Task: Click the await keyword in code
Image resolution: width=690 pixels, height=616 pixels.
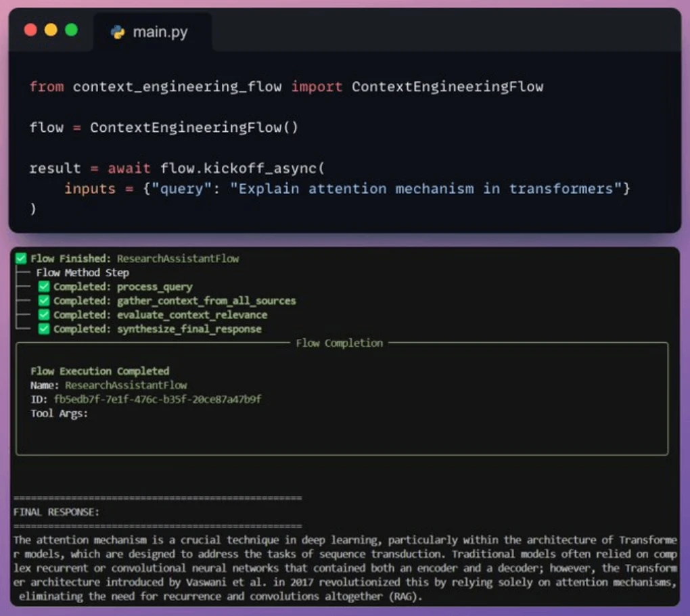Action: pos(129,168)
